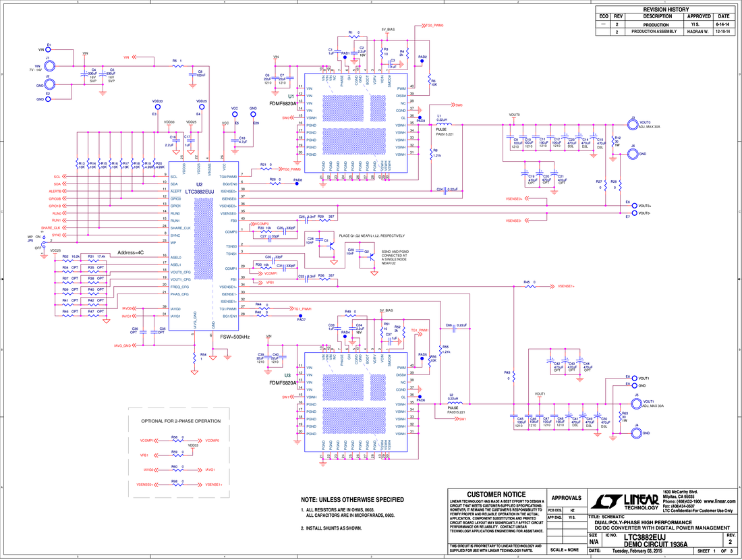Image resolution: width=742 pixels, height=560 pixels.
Task: Select the TG0_PWM0 label at top
Action: (x=435, y=26)
